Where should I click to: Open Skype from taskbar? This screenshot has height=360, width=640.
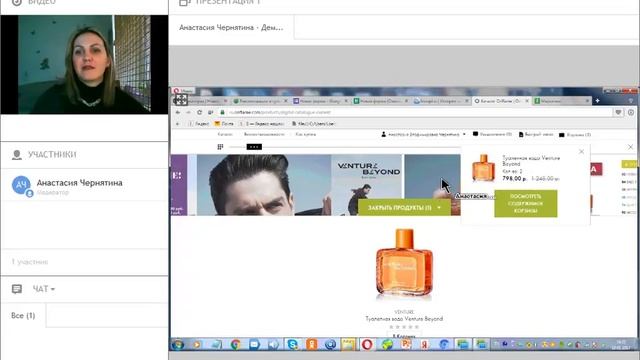tap(292, 345)
